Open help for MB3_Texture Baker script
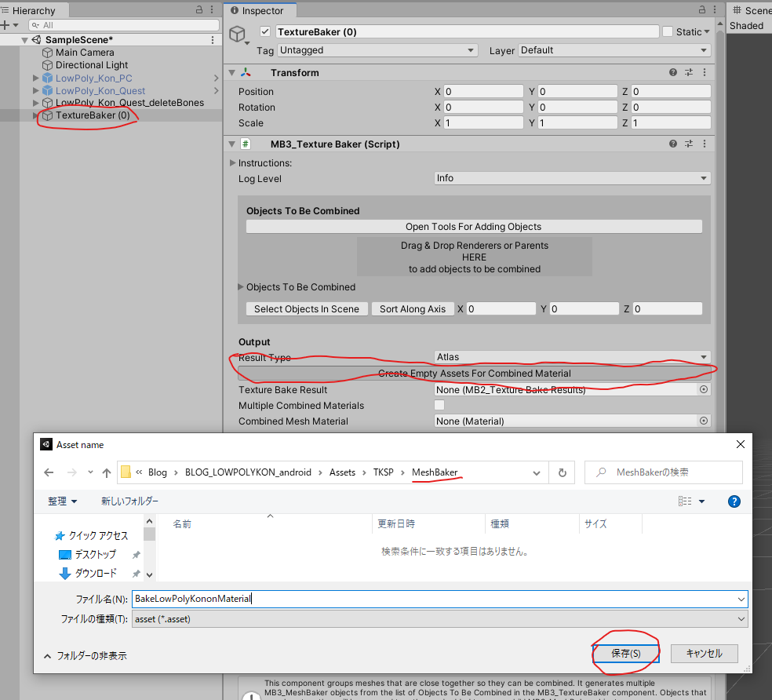Screen dimensions: 772x700 pyautogui.click(x=673, y=144)
